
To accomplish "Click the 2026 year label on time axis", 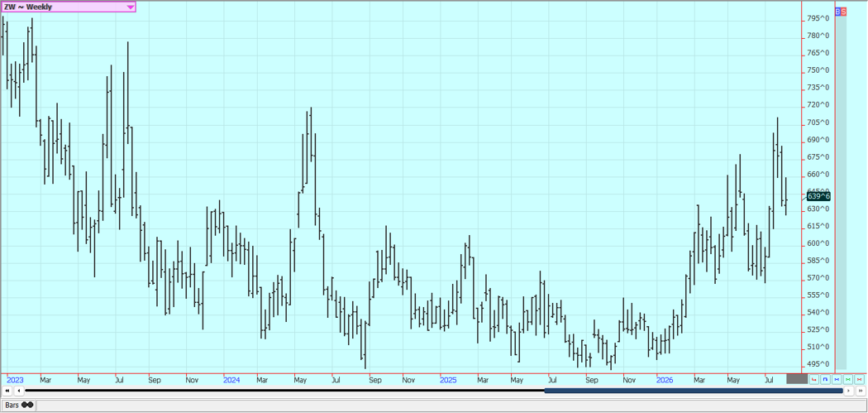I will (x=665, y=380).
